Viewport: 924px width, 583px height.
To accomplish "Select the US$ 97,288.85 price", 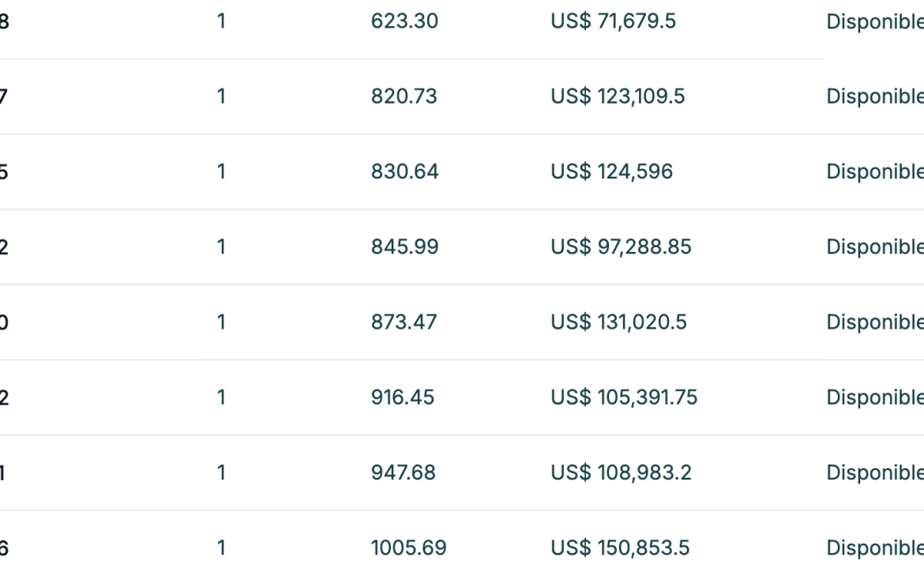I will (621, 246).
